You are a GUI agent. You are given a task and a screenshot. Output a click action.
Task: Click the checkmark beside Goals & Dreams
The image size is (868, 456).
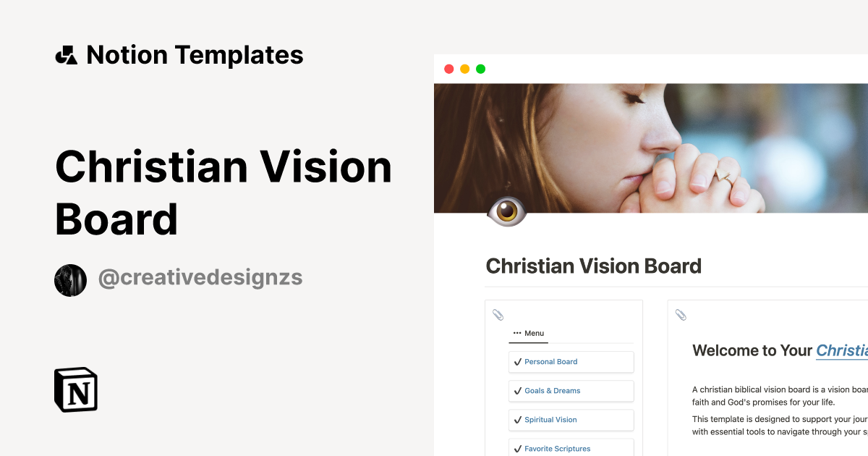pos(517,391)
